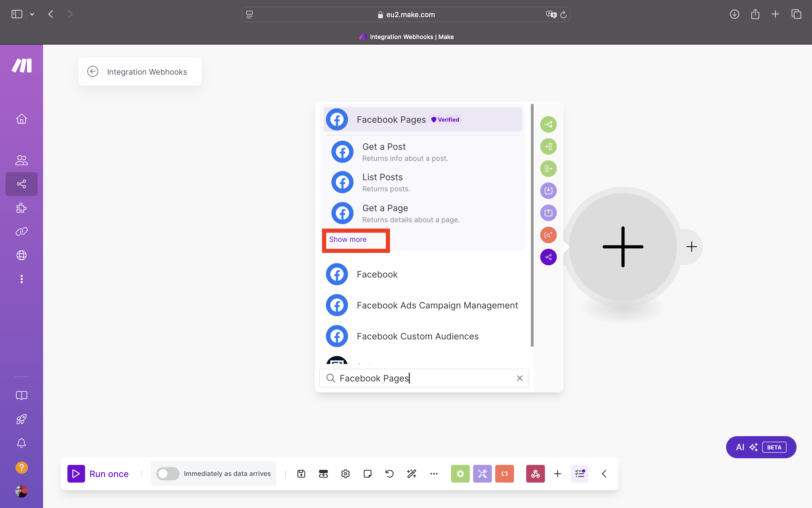
Task: Open Resource hub book icon
Action: tap(22, 395)
